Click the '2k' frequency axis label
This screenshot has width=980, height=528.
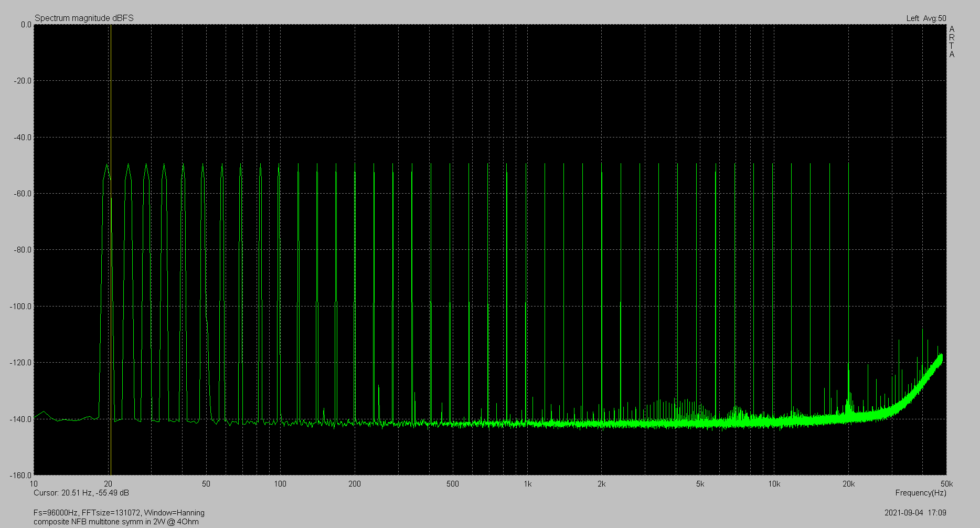pyautogui.click(x=601, y=484)
